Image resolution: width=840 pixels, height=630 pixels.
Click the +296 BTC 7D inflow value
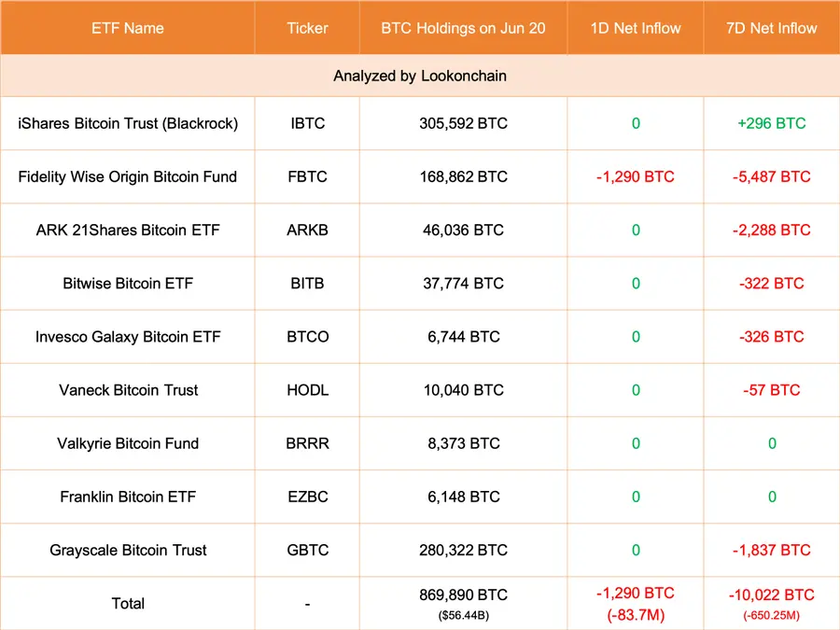click(771, 123)
